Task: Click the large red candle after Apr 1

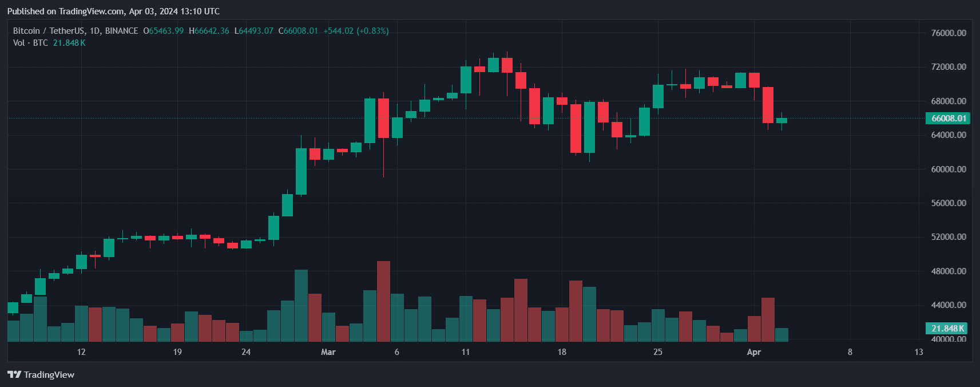Action: (768, 105)
